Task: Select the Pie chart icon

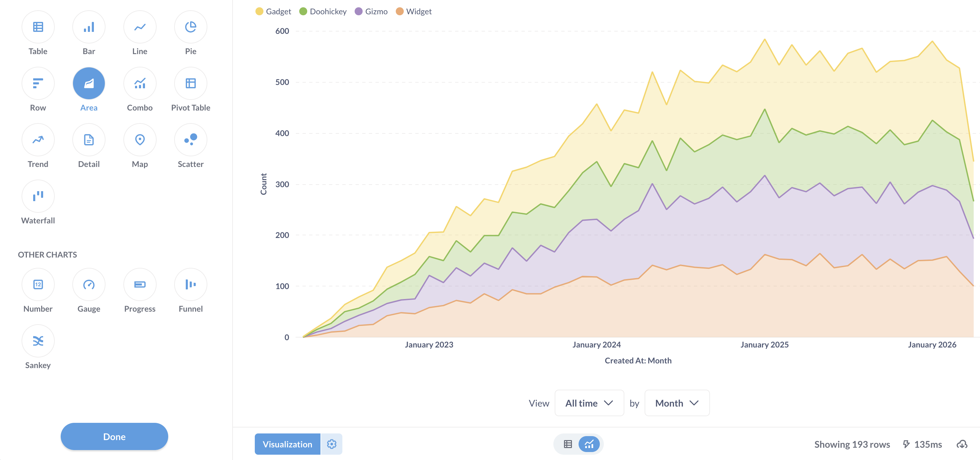Action: tap(191, 27)
